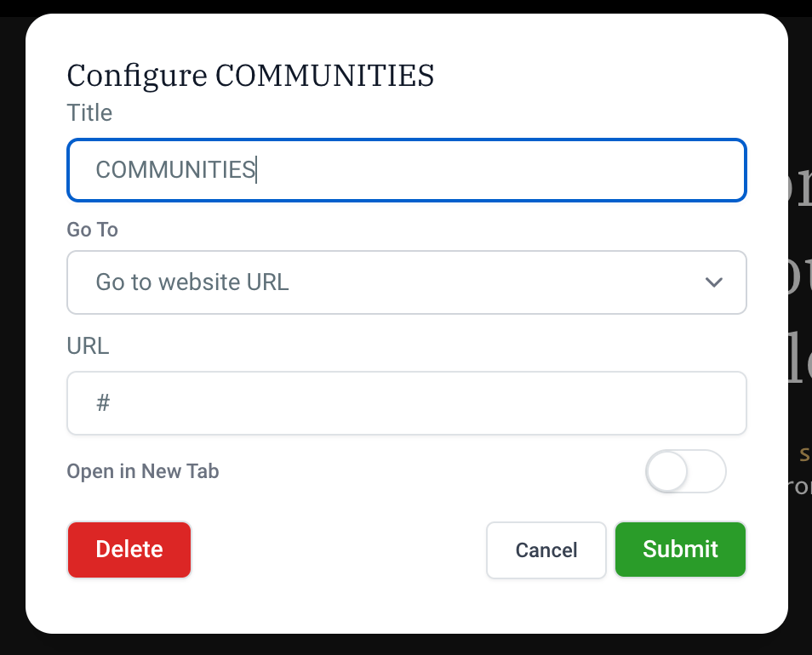
Task: Click the 'URL' field label
Action: (x=88, y=346)
